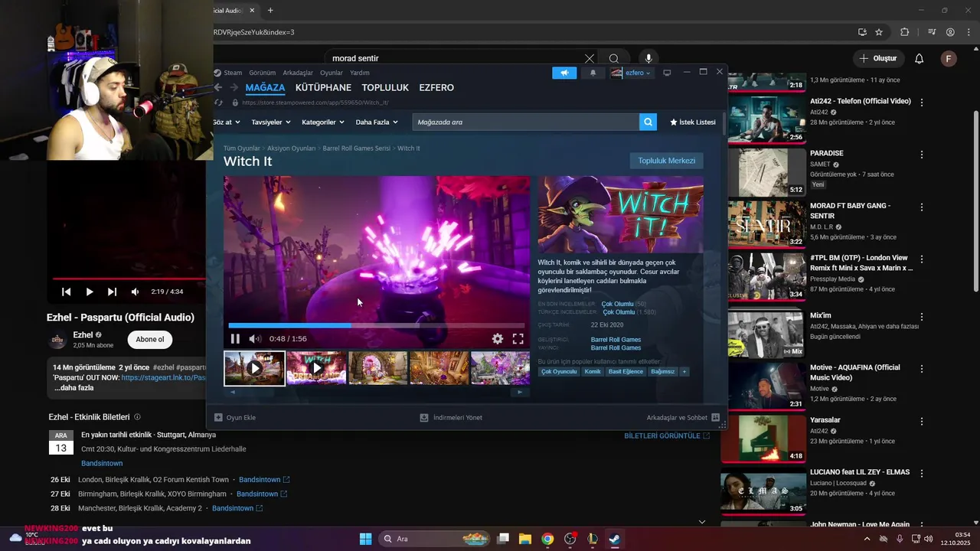
Task: Open options for PARADISE video
Action: point(922,155)
